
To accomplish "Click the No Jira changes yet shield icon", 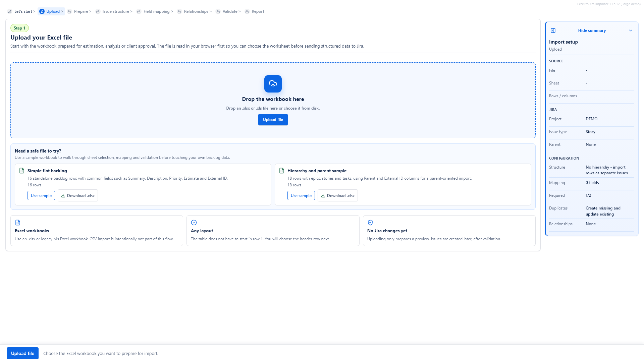I will click(x=370, y=223).
